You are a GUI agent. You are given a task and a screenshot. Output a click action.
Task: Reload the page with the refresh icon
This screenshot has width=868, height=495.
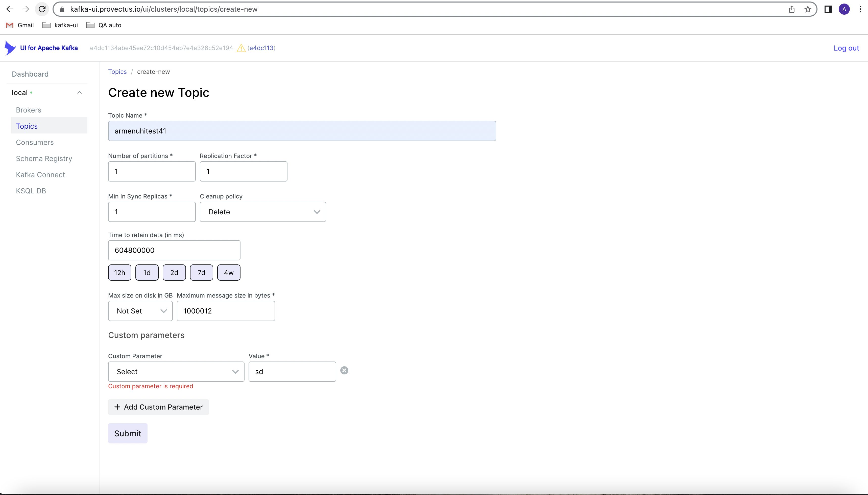click(41, 9)
